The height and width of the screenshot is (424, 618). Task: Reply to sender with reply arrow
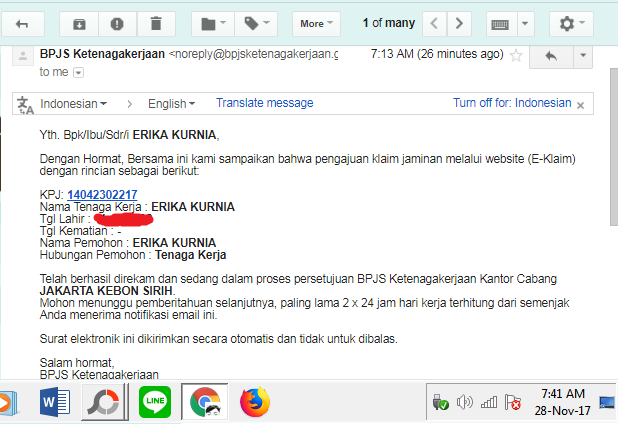[x=551, y=56]
